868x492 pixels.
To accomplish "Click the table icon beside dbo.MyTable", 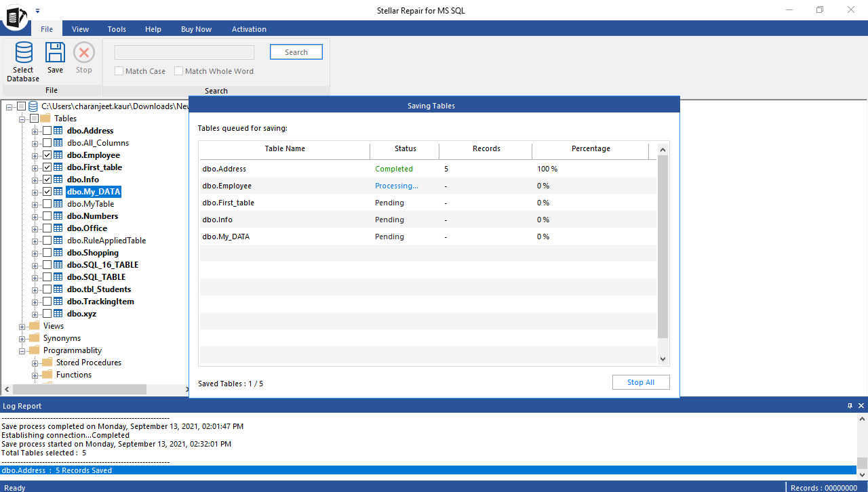I will 58,204.
